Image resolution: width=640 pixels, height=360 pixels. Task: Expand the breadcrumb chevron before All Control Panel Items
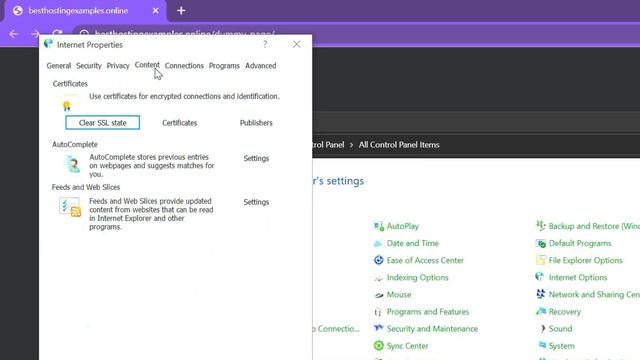pos(351,145)
